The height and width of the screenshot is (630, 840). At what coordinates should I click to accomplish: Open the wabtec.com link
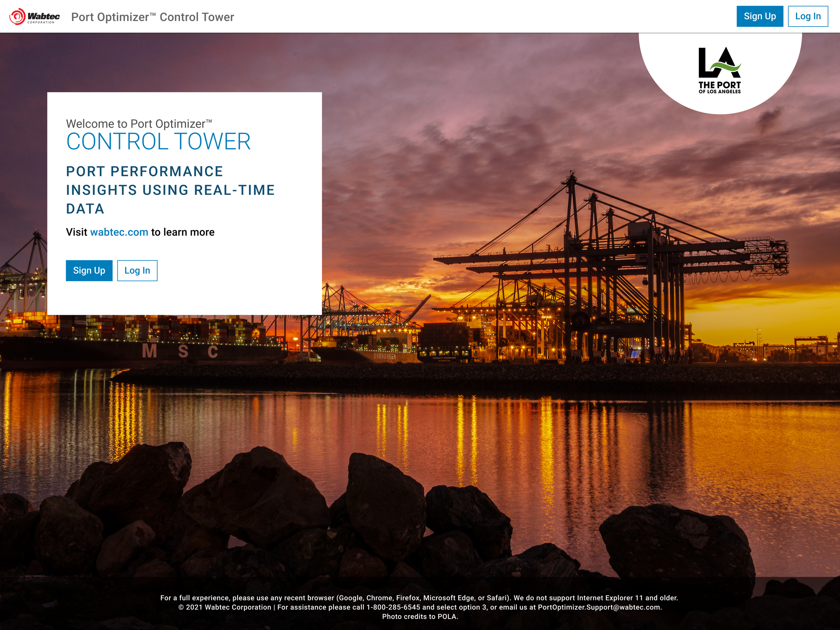click(x=119, y=232)
